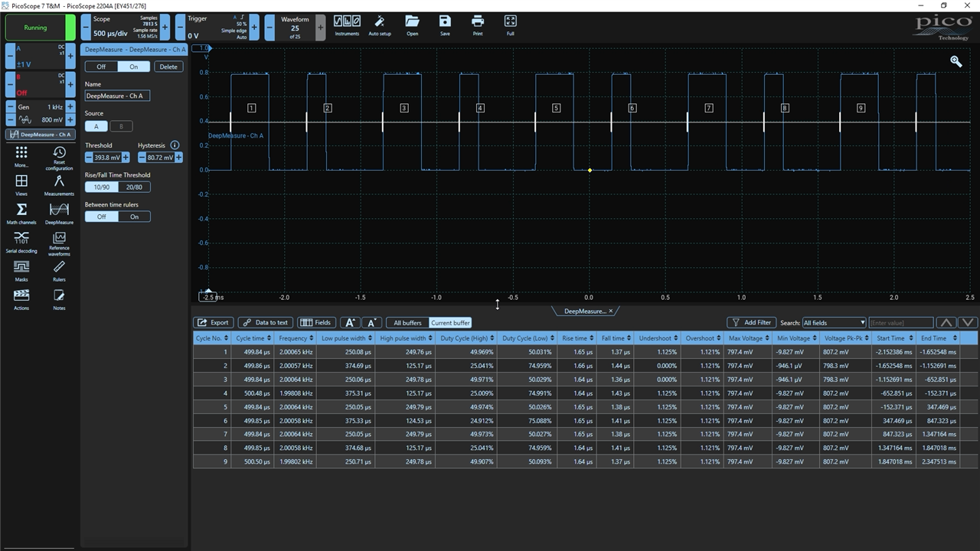Set Between time rulers to Off
The width and height of the screenshot is (980, 551).
point(101,217)
